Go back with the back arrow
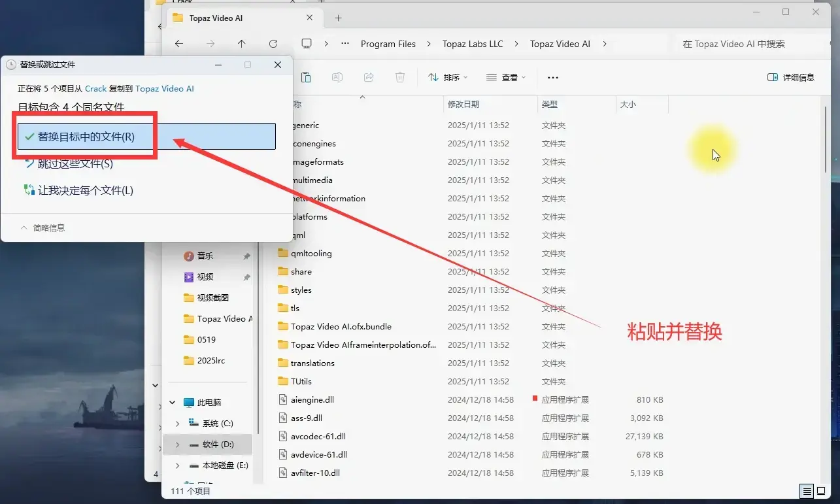This screenshot has height=504, width=840. click(x=179, y=44)
